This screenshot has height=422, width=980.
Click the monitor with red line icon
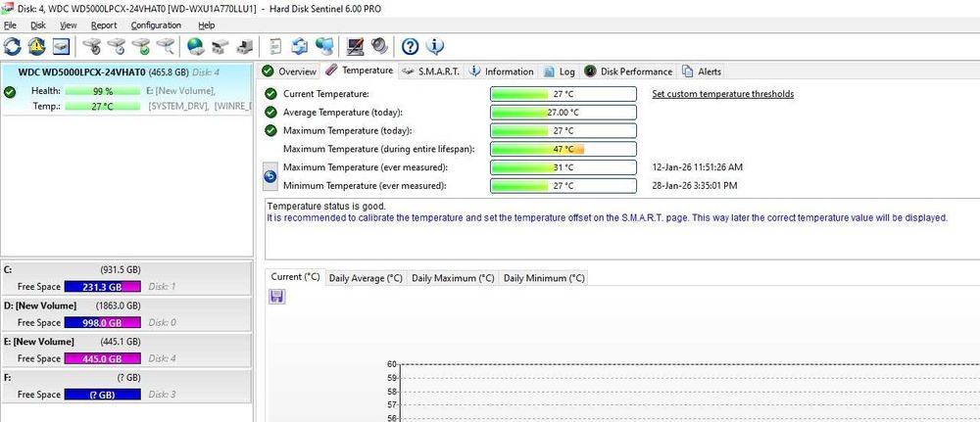(356, 46)
